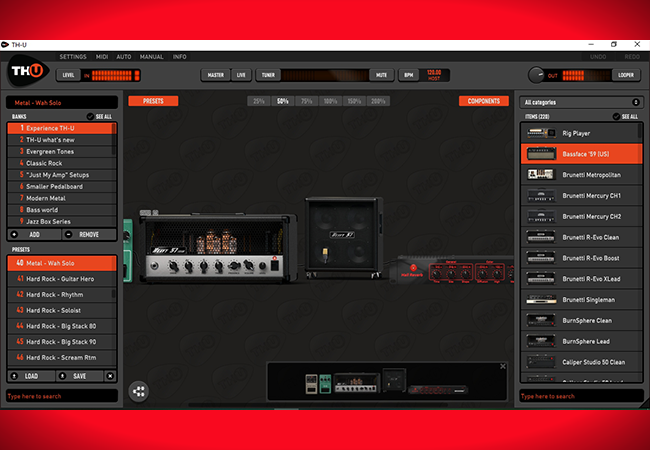The image size is (650, 450).
Task: Click the Brunetti Metropolitan amp thumbnail
Action: (541, 174)
